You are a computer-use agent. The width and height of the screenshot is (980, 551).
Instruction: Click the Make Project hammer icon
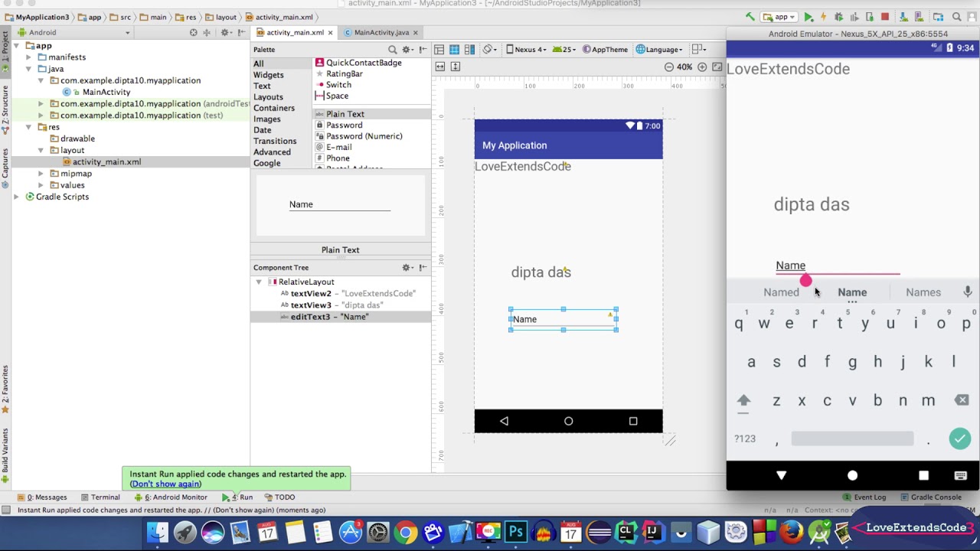[x=750, y=17]
